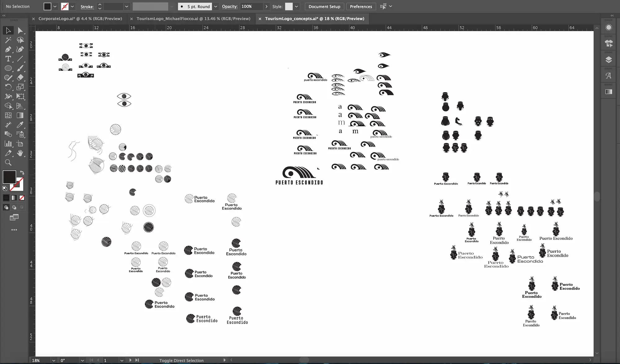Choose the Free Transform tool

coord(20,97)
